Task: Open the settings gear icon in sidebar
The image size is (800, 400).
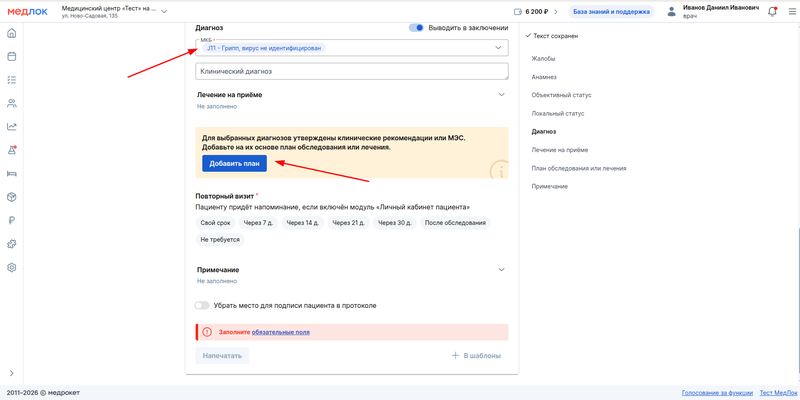Action: click(12, 267)
